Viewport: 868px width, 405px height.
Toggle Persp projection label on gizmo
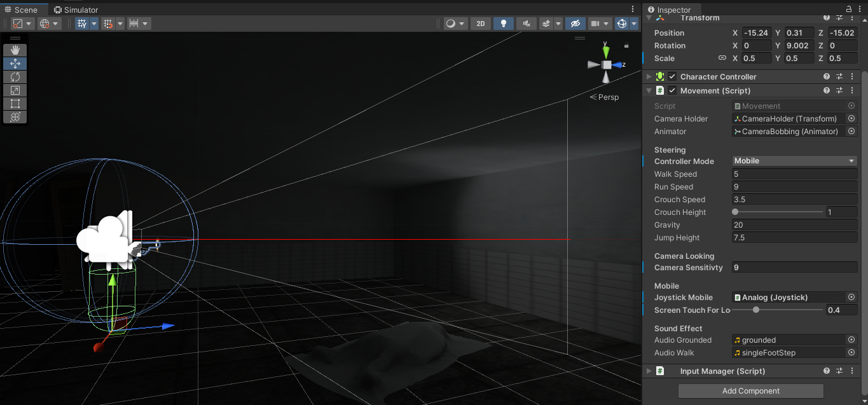604,97
